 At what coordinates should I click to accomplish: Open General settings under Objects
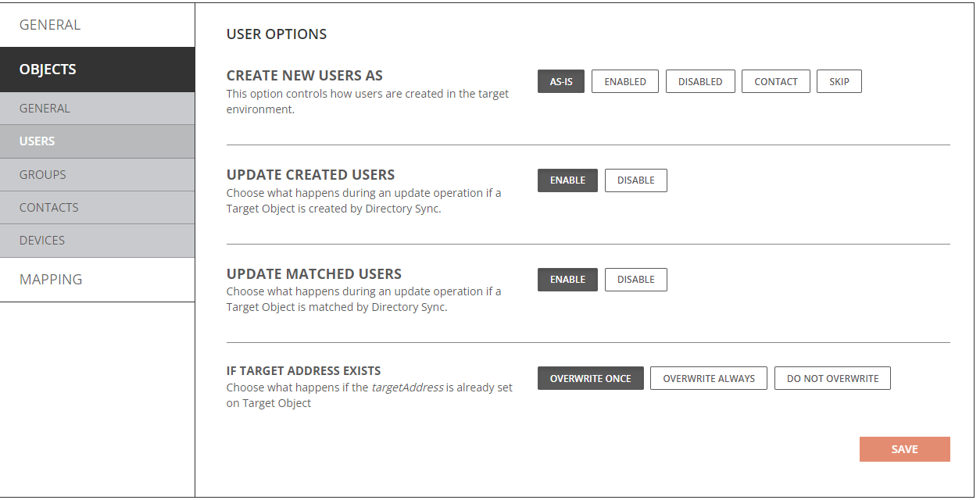(x=43, y=108)
